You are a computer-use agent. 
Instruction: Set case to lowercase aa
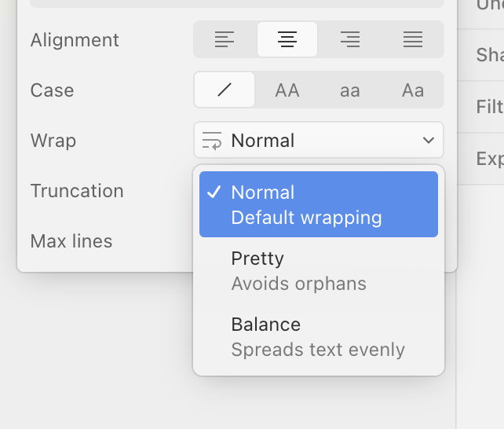pos(350,90)
